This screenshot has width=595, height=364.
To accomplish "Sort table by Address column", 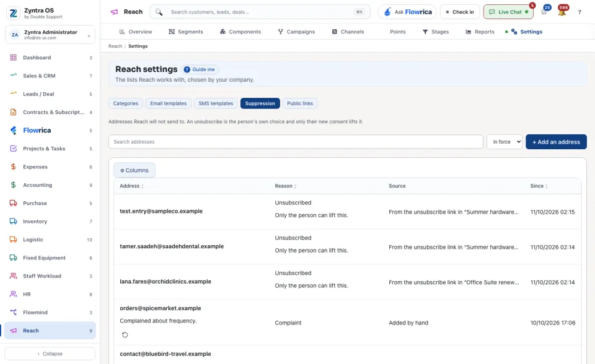I will [131, 186].
